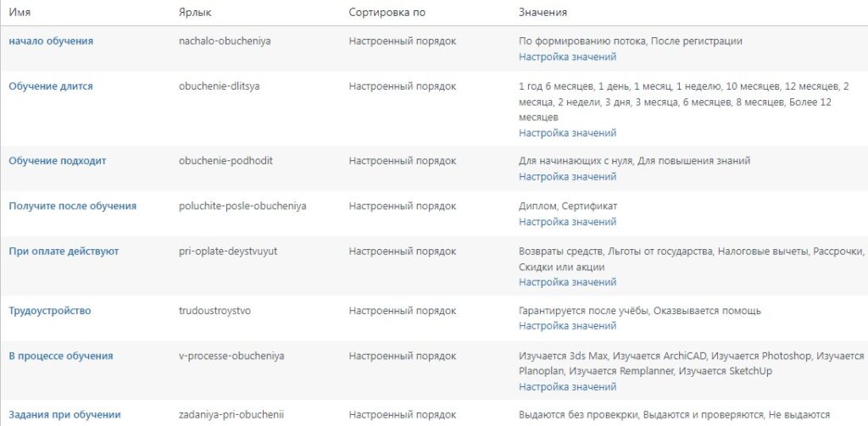Click the "Обучение подходит" attribute name
The height and width of the screenshot is (426, 868).
(x=58, y=161)
